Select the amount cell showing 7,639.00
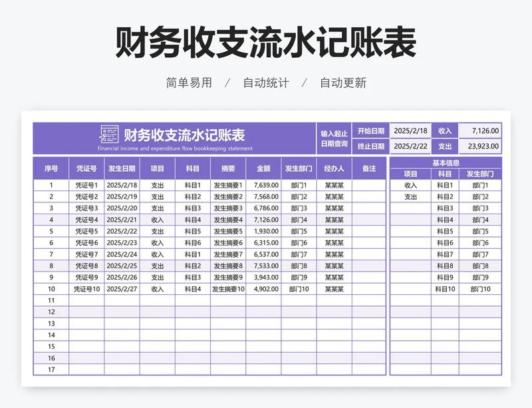 [265, 186]
